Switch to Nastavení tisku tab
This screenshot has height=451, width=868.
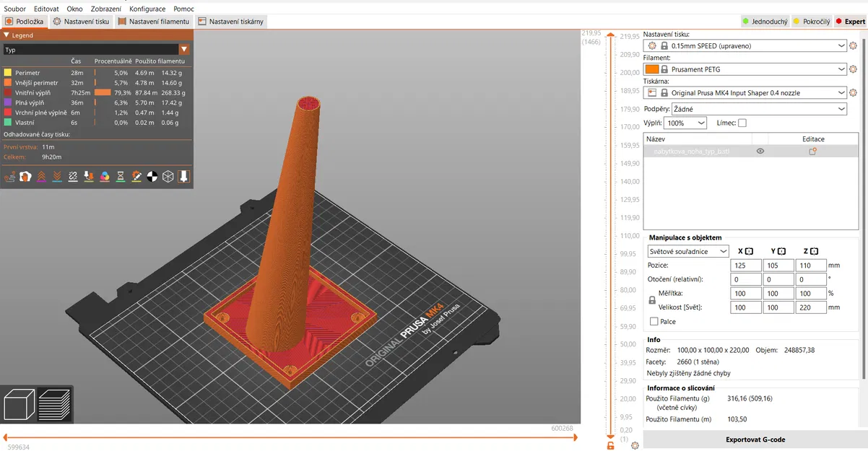[x=82, y=22]
